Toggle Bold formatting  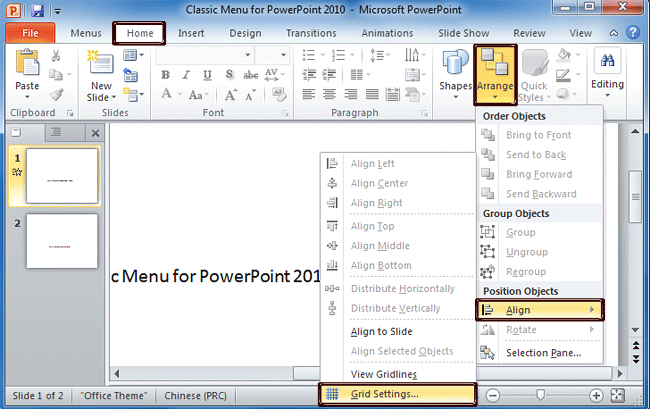[x=165, y=75]
